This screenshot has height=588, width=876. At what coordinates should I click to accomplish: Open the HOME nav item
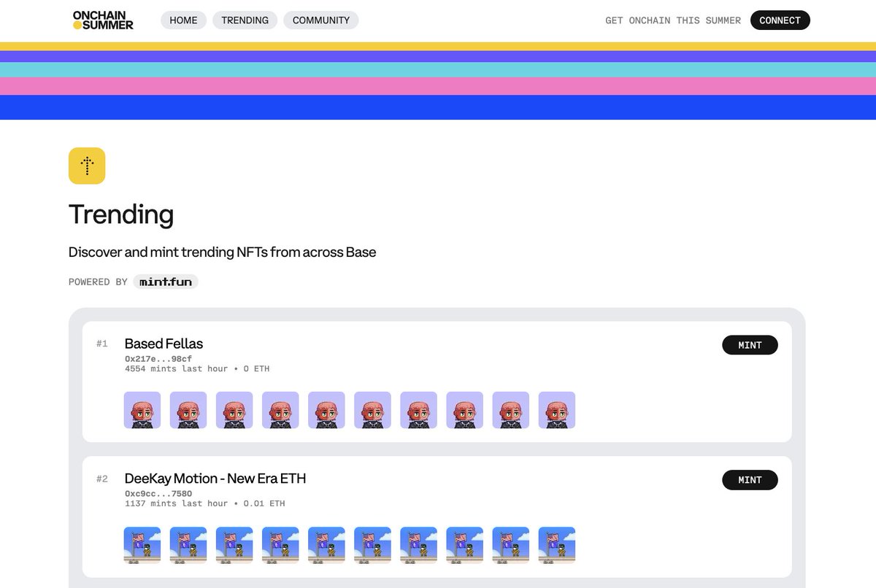point(183,20)
